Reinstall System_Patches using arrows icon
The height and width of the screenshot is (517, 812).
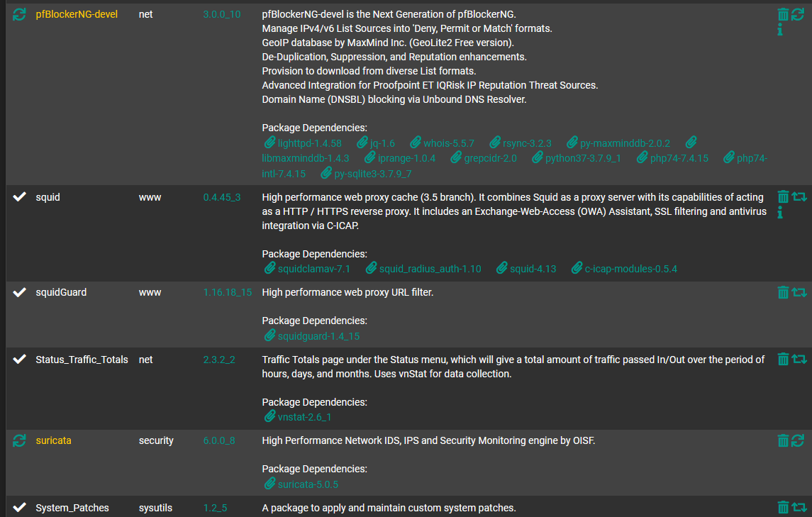(799, 507)
